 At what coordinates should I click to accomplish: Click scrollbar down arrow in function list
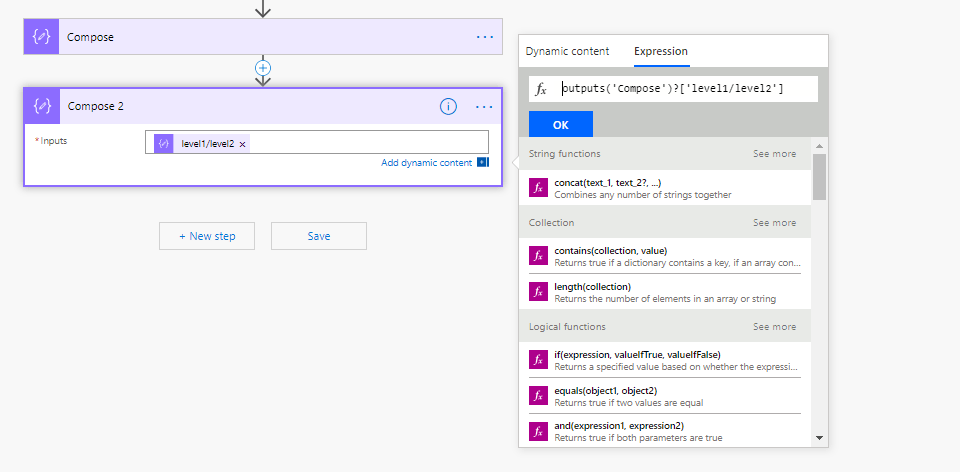(819, 438)
